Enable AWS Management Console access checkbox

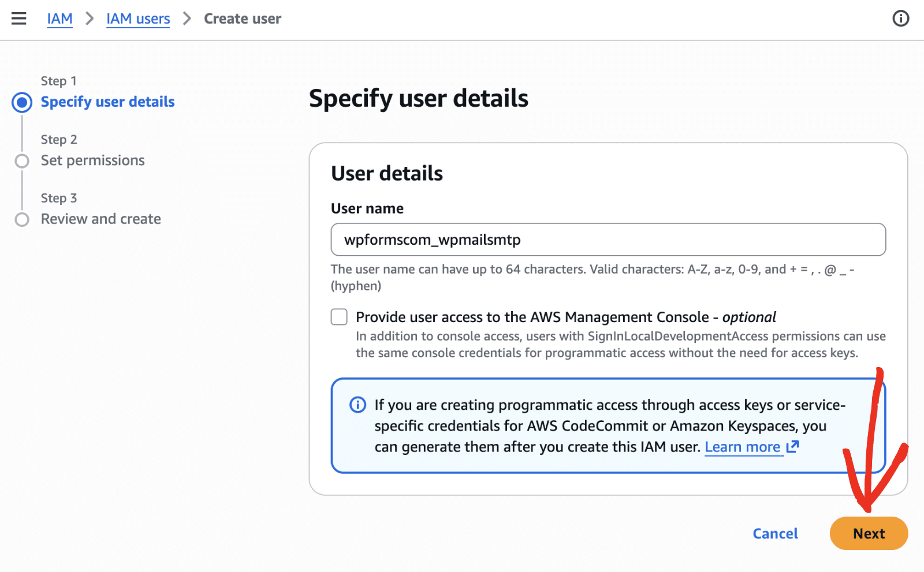click(x=339, y=317)
